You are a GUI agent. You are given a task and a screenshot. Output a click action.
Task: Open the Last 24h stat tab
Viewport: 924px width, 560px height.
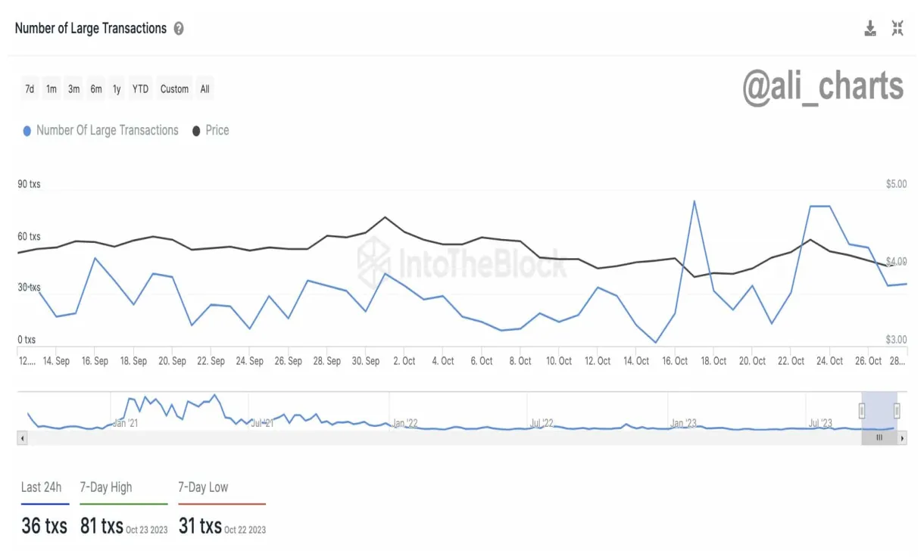click(x=42, y=487)
